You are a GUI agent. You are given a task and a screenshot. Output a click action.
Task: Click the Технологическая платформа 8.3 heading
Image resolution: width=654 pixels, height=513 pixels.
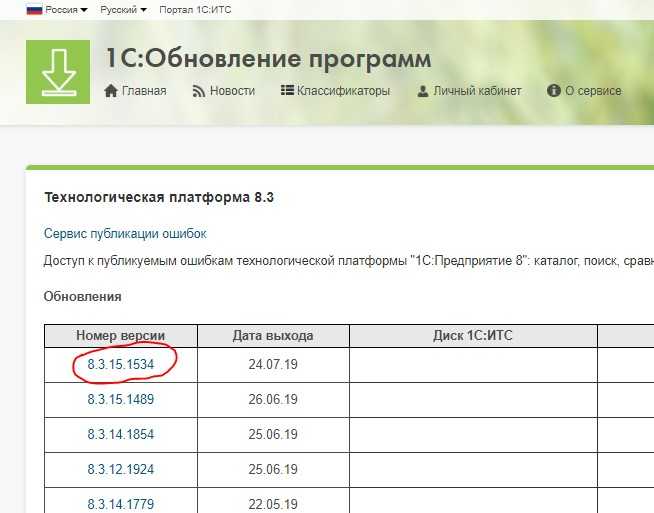pyautogui.click(x=159, y=197)
